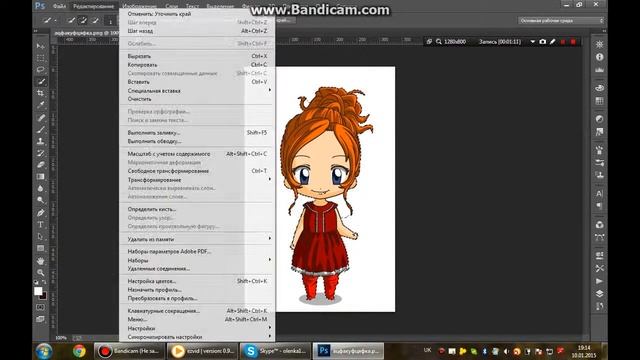Open the Info panel icon
The height and width of the screenshot is (360, 640).
coord(599,57)
